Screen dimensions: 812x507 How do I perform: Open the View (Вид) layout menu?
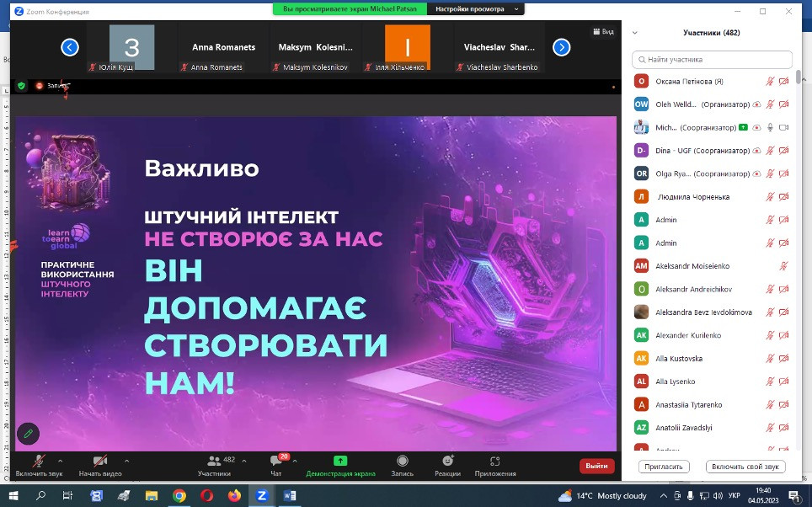[x=603, y=32]
